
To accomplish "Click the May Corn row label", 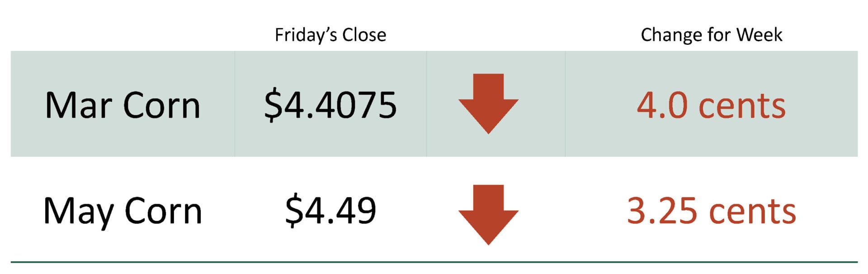I will click(123, 212).
